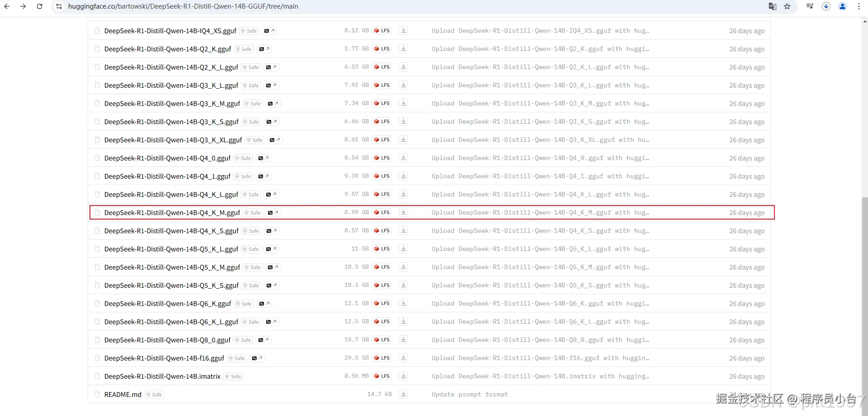Open GGUF viewer icon for Q5_K_M.gguf
The image size is (868, 416).
(273, 267)
